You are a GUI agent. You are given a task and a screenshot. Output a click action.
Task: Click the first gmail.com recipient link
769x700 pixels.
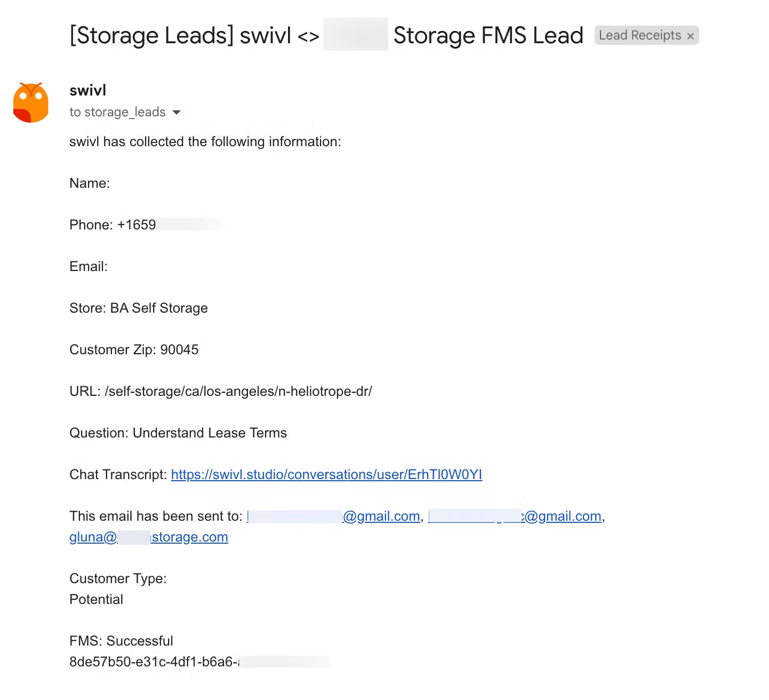pyautogui.click(x=381, y=516)
